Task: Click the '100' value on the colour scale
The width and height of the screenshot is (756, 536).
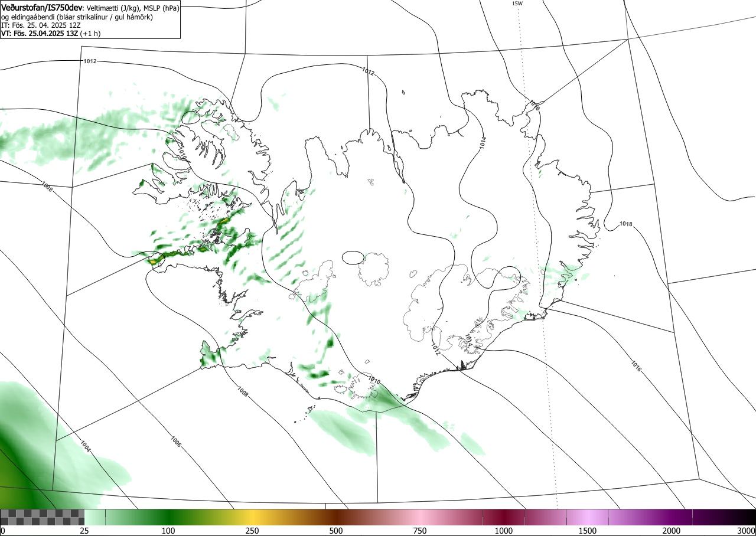Action: (168, 531)
